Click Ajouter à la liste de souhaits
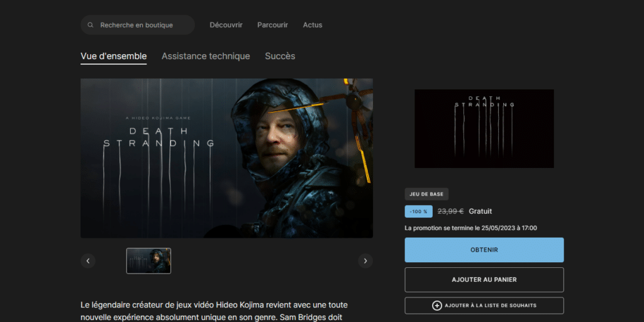Screen dimensions: 644x322 click(x=484, y=306)
